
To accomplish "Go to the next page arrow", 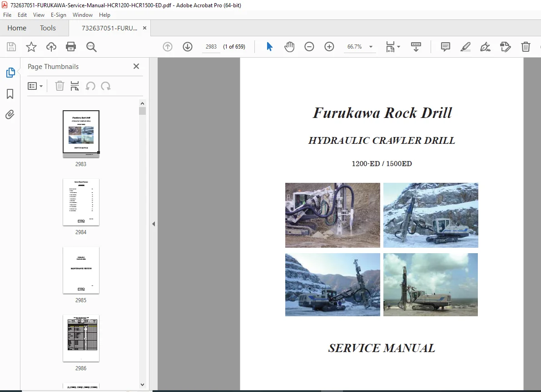I will 188,47.
